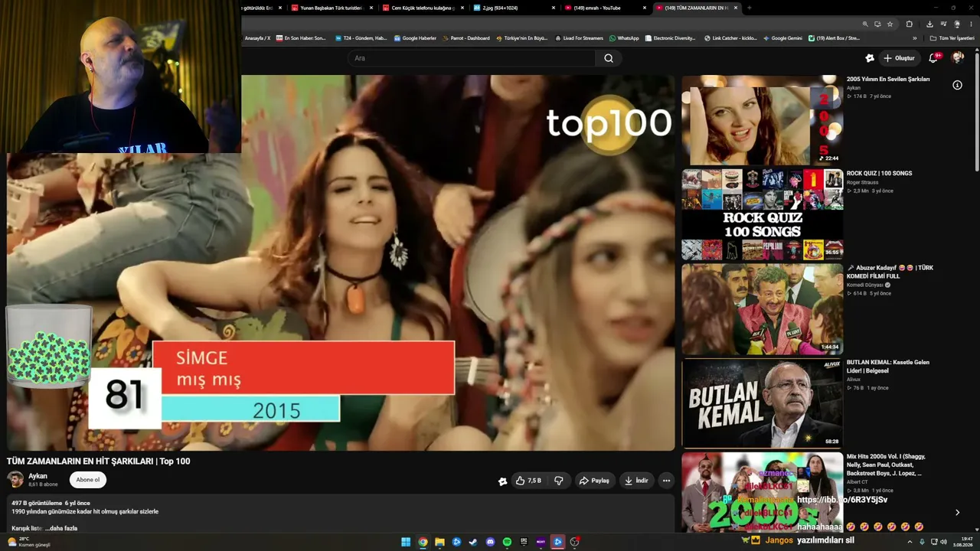Open the 'Google Gemini' bookmark
Image resolution: width=980 pixels, height=551 pixels.
tap(782, 38)
